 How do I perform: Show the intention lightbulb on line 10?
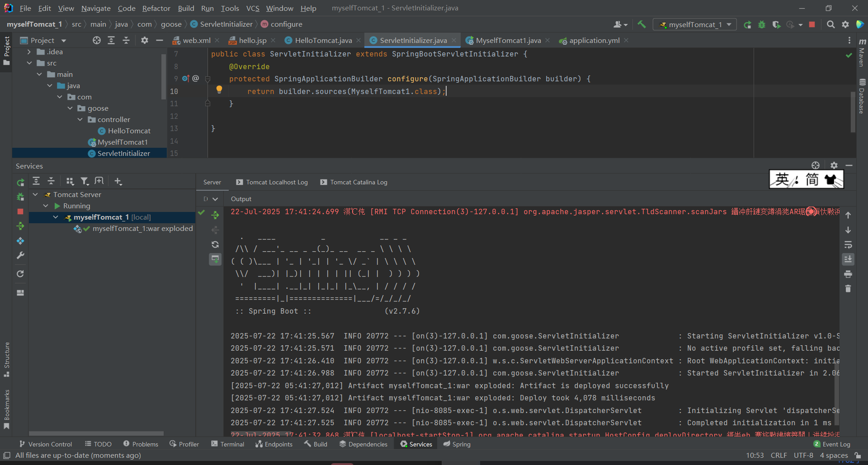pos(219,89)
